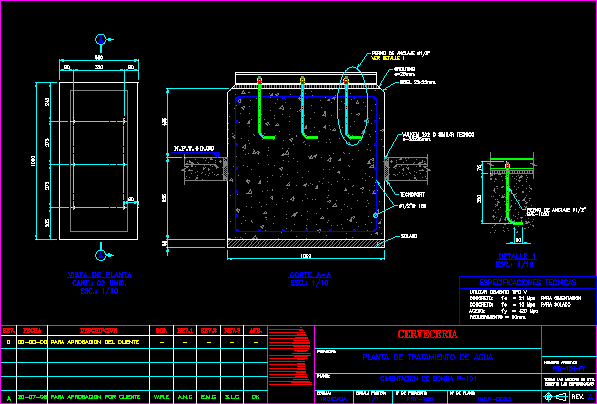Click the VISTA DE PLANTA title
Image resolution: width=597 pixels, height=404 pixels.
click(x=100, y=275)
